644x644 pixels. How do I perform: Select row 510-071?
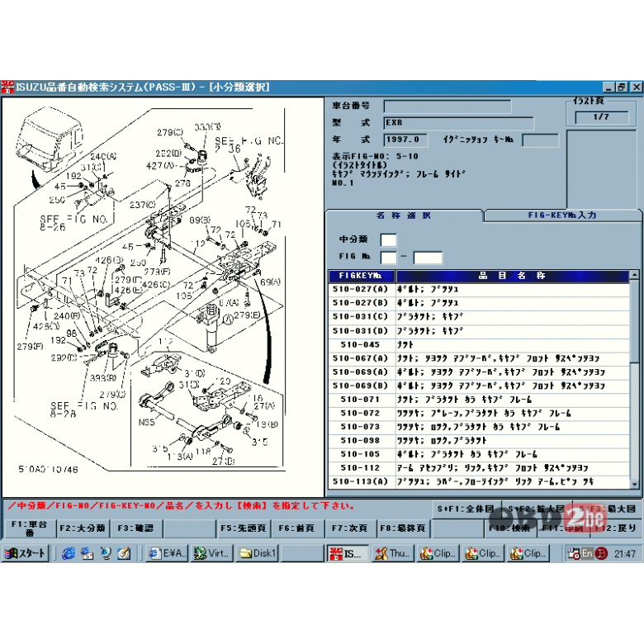(x=479, y=400)
